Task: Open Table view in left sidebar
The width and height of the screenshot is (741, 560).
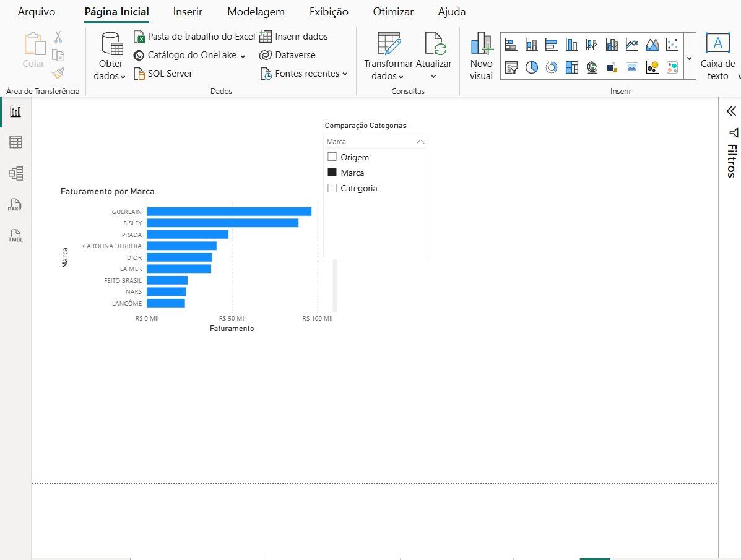Action: [15, 142]
